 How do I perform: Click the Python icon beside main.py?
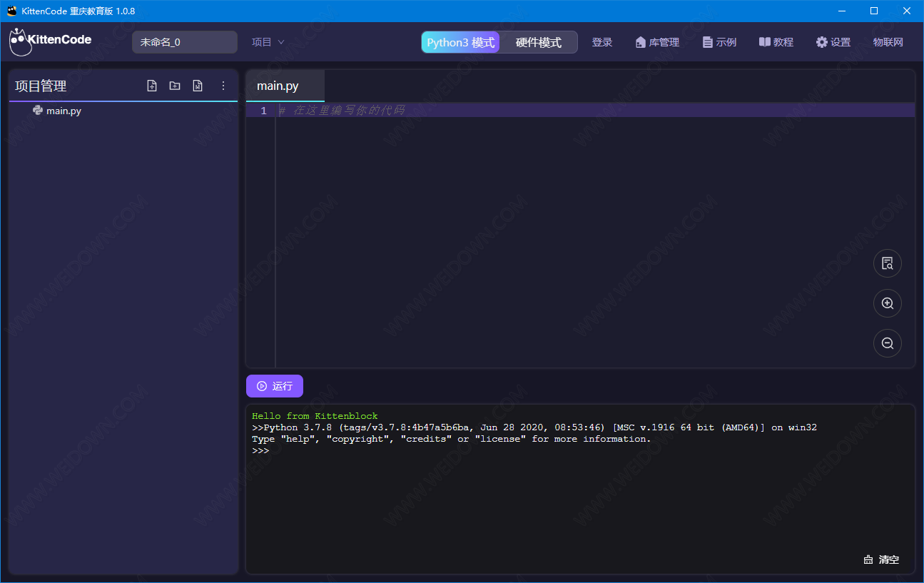tap(38, 111)
